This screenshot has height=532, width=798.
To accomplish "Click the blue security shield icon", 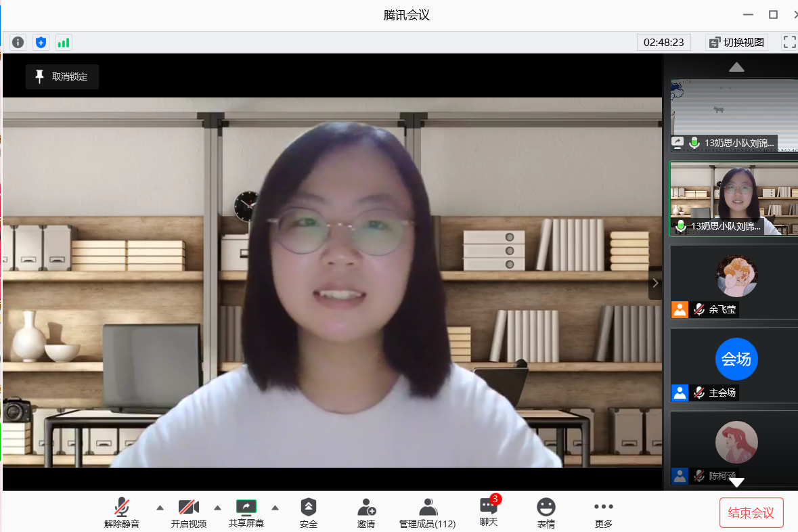I will pos(41,42).
